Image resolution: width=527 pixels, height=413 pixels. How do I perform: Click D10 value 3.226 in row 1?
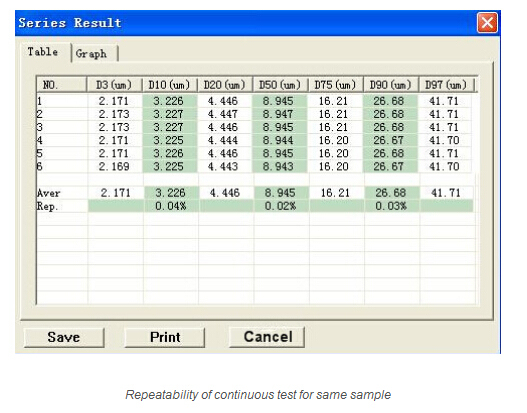pyautogui.click(x=169, y=101)
